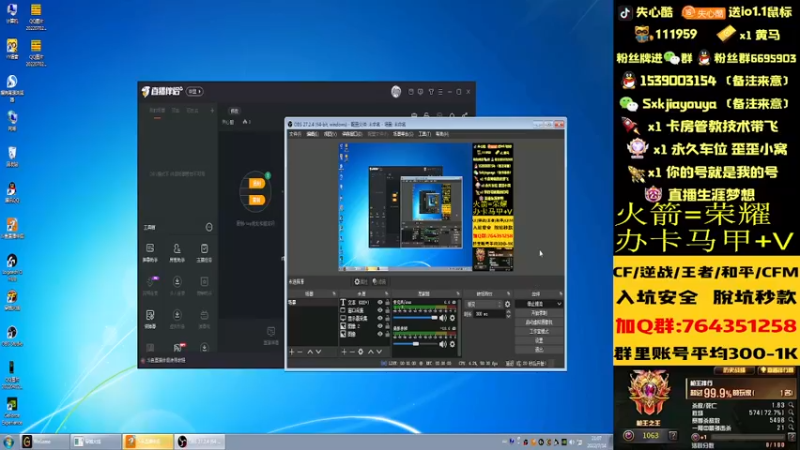Mute the first audio channel speaker icon
800x450 pixels.
point(443,318)
